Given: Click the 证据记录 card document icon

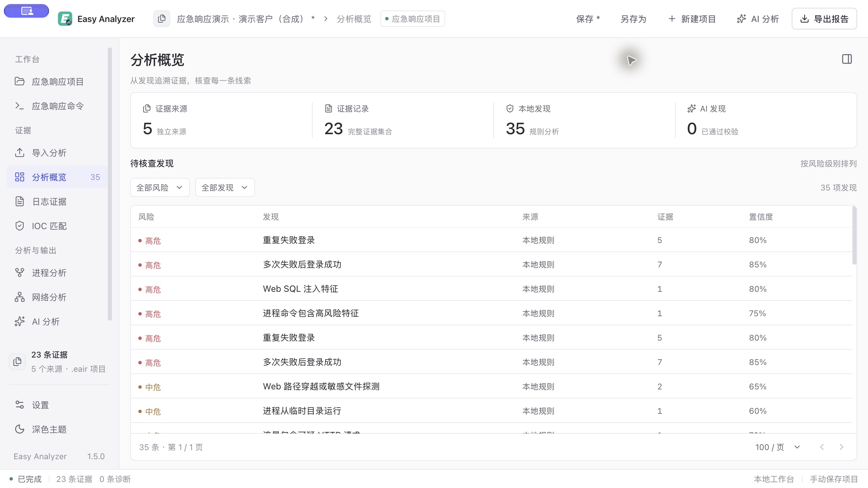Looking at the screenshot, I should pyautogui.click(x=328, y=108).
